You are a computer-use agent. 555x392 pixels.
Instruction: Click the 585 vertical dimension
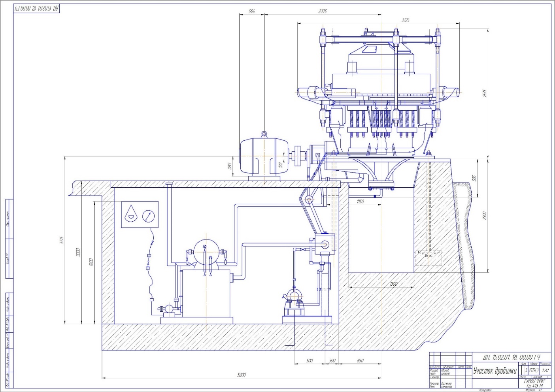(474, 179)
